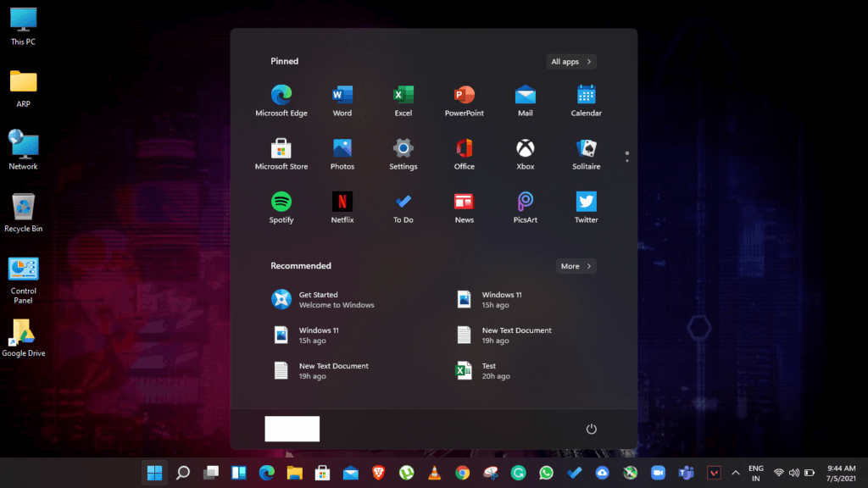Launch VLC media player from taskbar
Viewport: 868px width, 488px height.
pyautogui.click(x=435, y=473)
